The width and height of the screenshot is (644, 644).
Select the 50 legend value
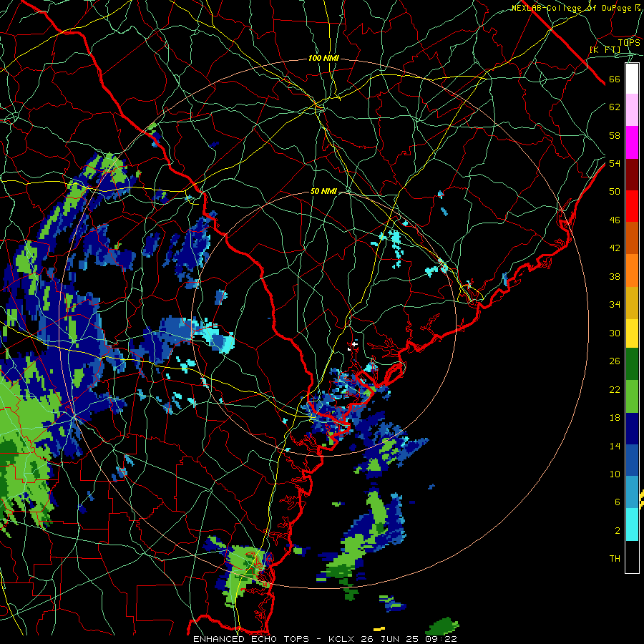[615, 191]
